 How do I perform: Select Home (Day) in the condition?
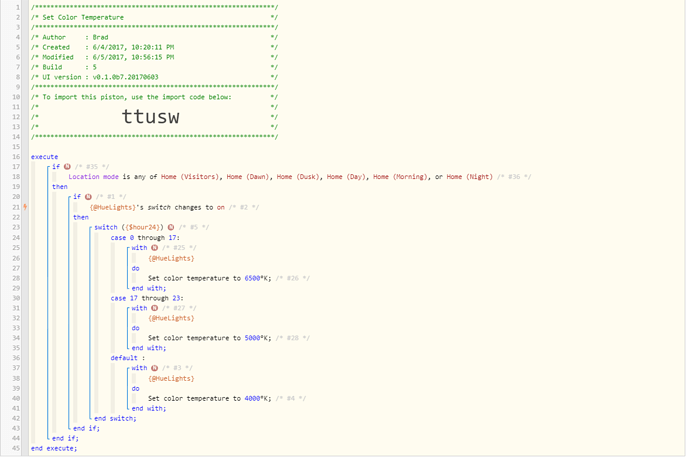click(x=346, y=176)
